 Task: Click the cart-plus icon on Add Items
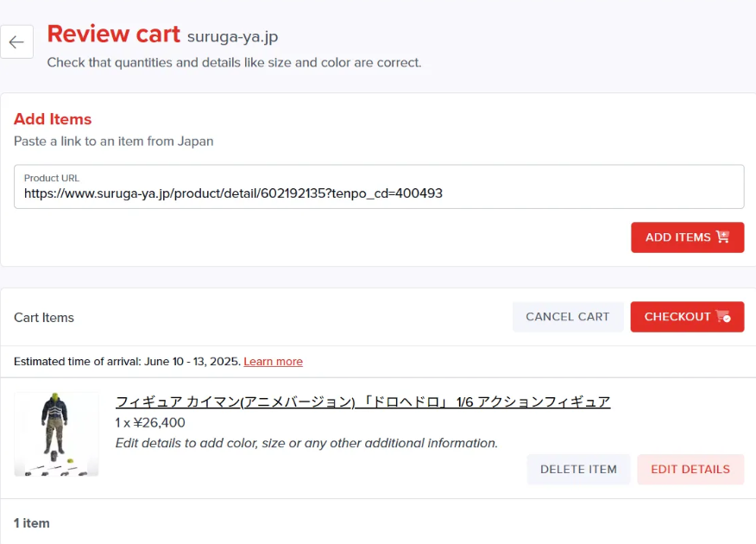point(722,237)
